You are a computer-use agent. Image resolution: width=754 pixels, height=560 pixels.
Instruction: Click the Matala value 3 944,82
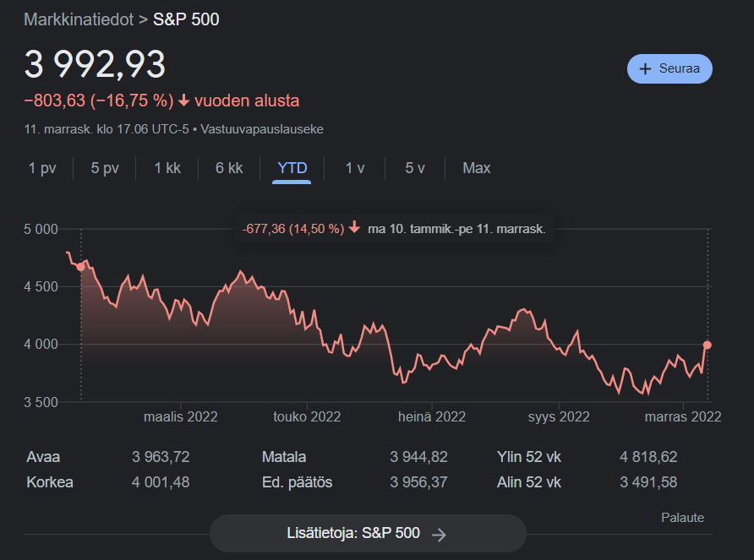pyautogui.click(x=418, y=457)
